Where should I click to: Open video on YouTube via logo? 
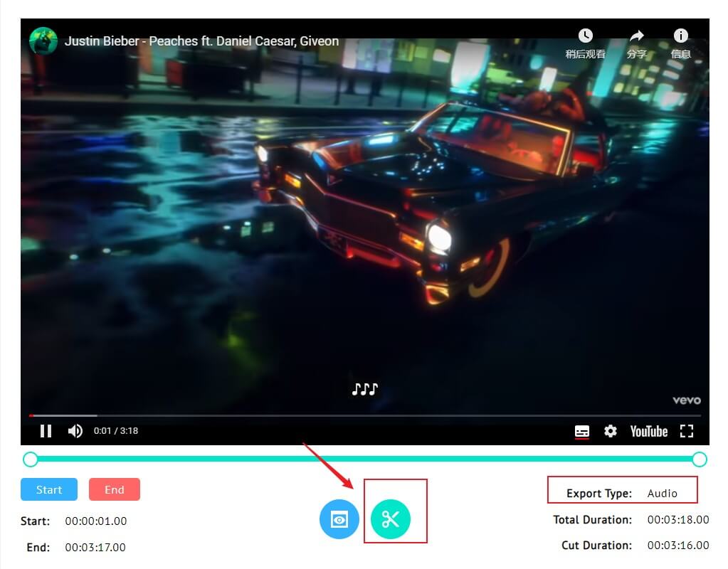point(648,432)
